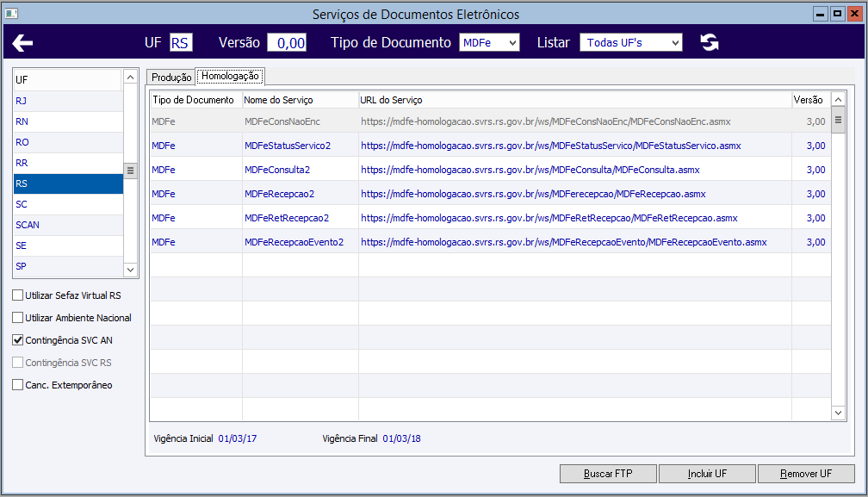
Task: Select the MDFeConsulta2 service name
Action: point(277,170)
